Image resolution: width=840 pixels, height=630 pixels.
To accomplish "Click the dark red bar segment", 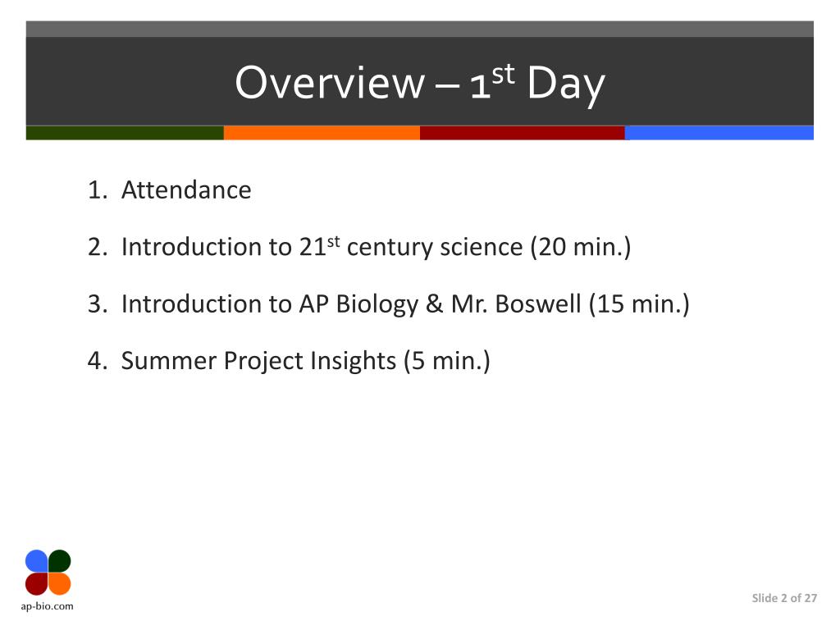I will pos(523,133).
